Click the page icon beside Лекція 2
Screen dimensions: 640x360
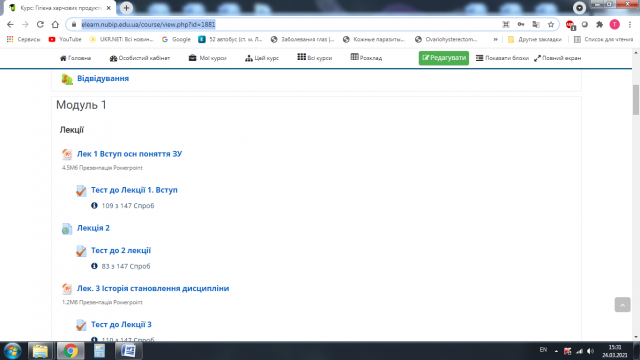[67, 229]
